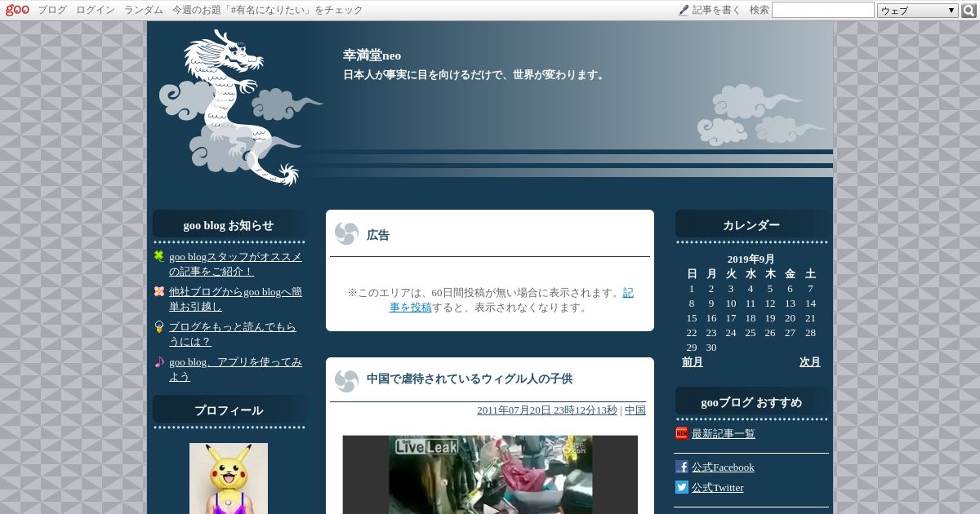This screenshot has width=980, height=514.
Task: Click the blog title 幸満堂neo
Action: point(372,55)
